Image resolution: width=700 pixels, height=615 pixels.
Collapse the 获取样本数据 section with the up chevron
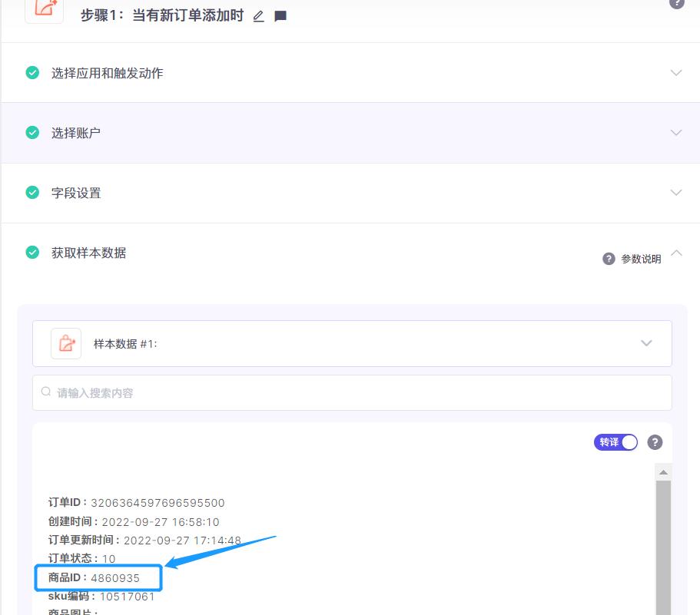coord(676,253)
